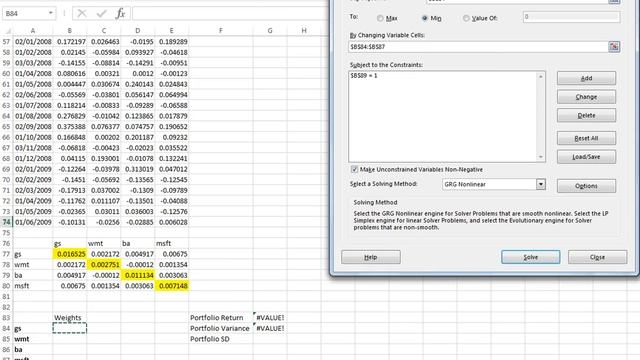The image size is (640, 360).
Task: Click the Name Box showing B84
Action: (24, 13)
